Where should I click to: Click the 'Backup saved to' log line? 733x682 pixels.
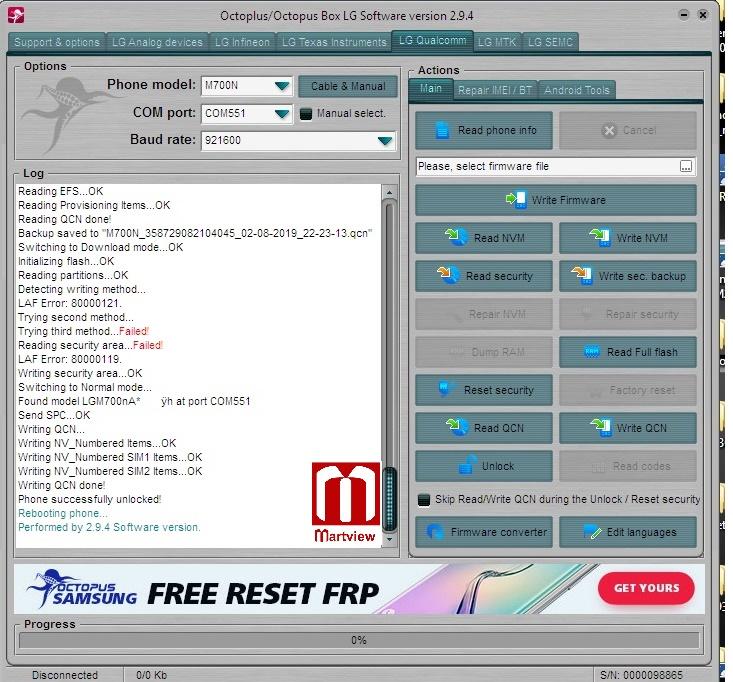click(x=195, y=233)
